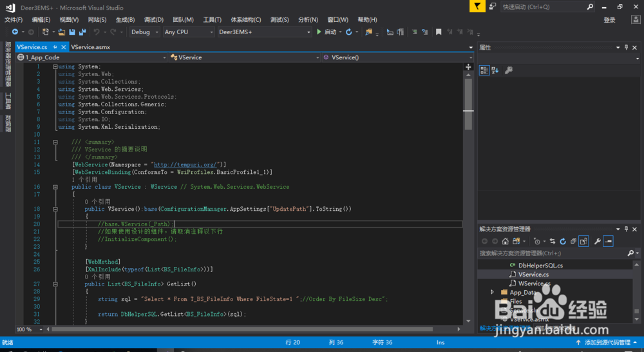The width and height of the screenshot is (644, 352).
Task: Click the code editor vertical scrollbar thumb
Action: [x=468, y=104]
